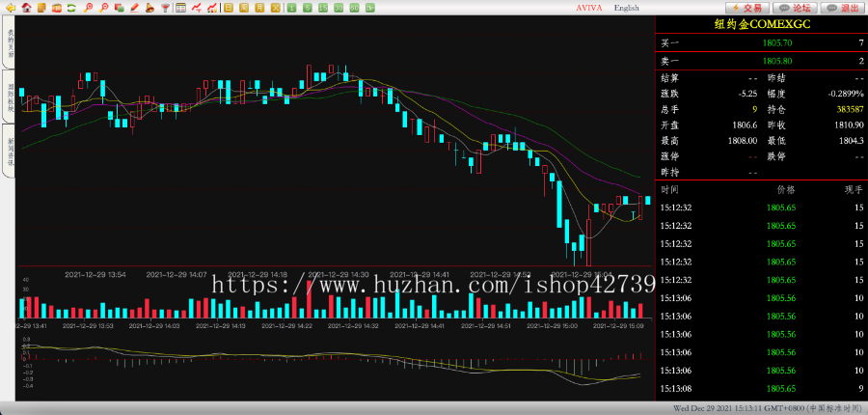Click the rightmost cyan candlestick

pos(648,200)
